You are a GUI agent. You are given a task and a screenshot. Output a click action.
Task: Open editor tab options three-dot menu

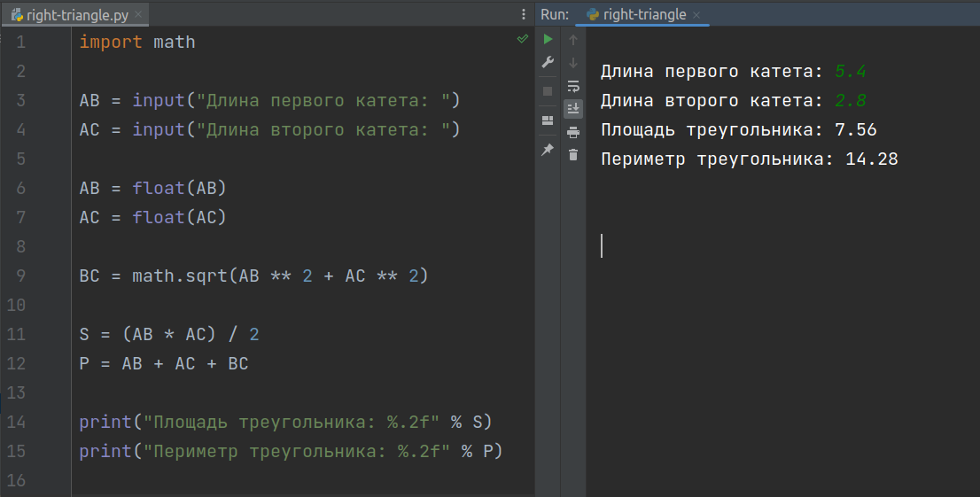[x=524, y=14]
